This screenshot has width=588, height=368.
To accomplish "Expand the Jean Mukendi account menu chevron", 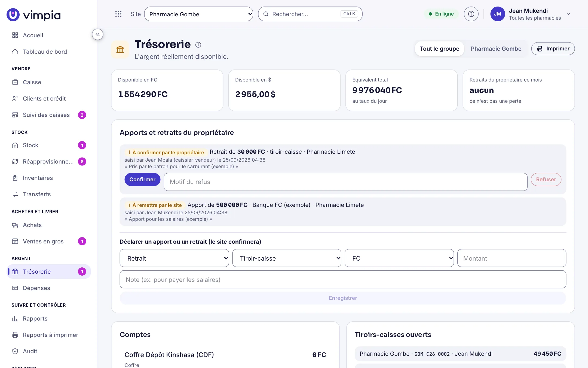I will point(568,14).
